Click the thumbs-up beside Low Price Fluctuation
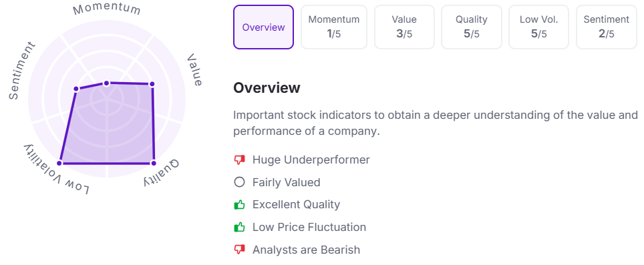 (x=239, y=227)
